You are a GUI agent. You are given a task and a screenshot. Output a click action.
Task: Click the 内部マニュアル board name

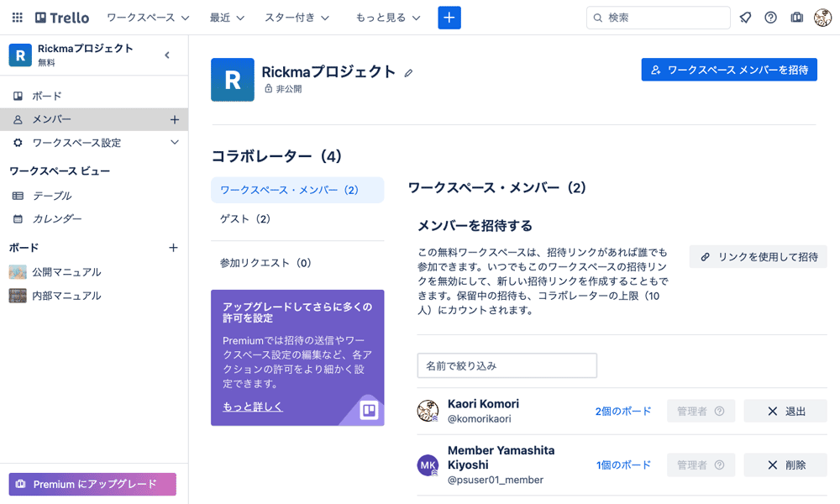click(66, 296)
